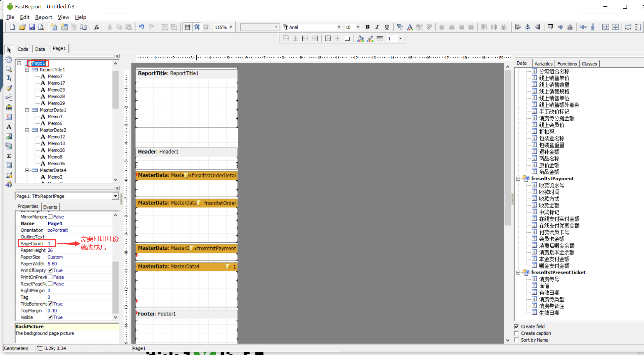
Task: Enable the Sort by Name option
Action: click(x=516, y=340)
